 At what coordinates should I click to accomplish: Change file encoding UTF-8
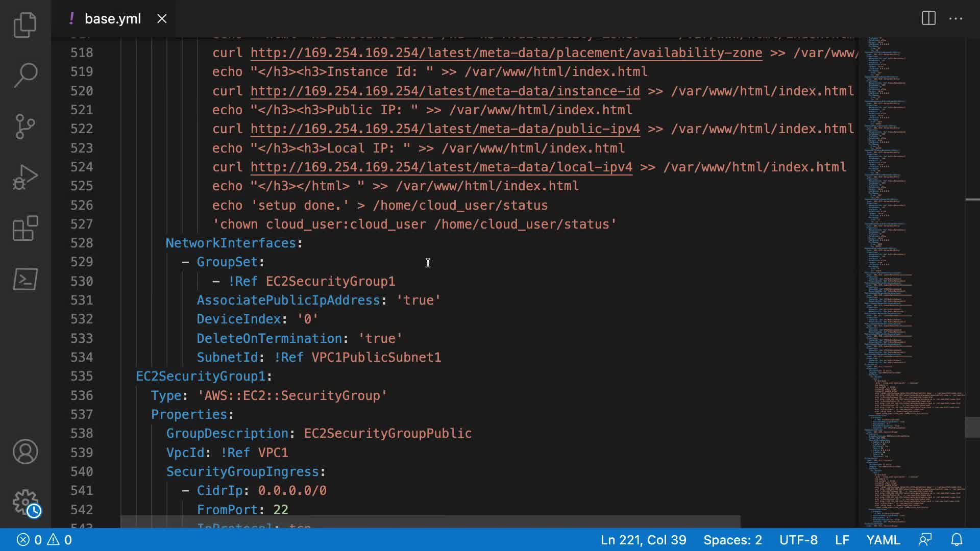click(798, 540)
